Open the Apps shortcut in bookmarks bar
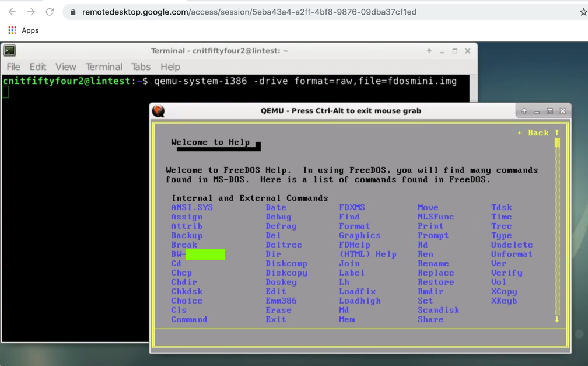The image size is (588, 366). (23, 30)
